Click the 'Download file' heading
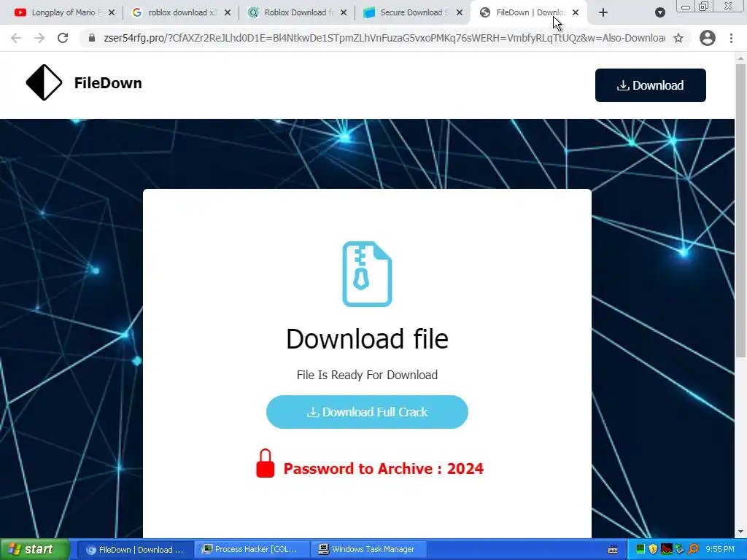 click(x=367, y=338)
